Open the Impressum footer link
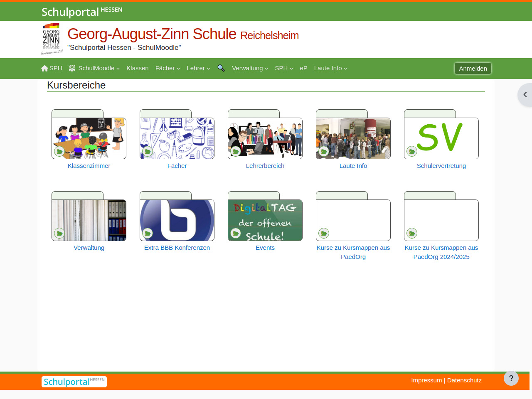 pos(426,380)
